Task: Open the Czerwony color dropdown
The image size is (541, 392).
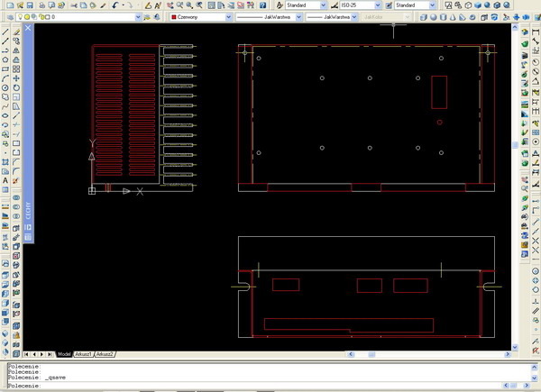Action: coord(228,17)
